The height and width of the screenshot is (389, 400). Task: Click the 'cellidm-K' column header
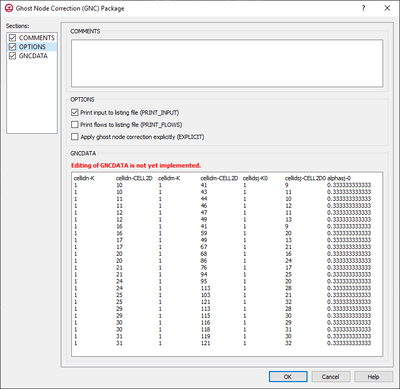click(169, 178)
